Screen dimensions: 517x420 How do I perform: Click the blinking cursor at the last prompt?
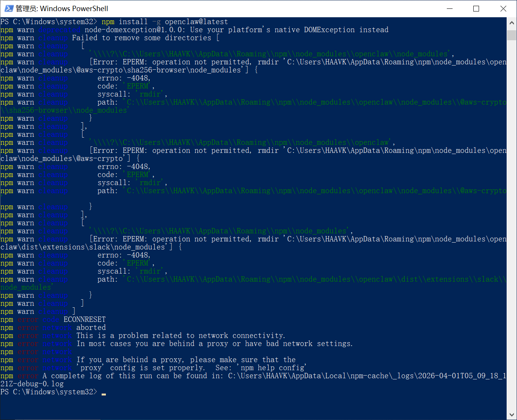[104, 392]
